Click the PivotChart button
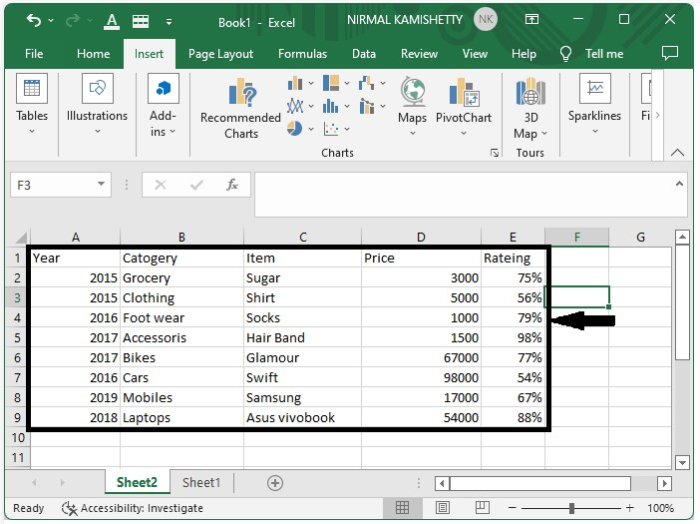Screen dimensions: 700x524 click(464, 107)
